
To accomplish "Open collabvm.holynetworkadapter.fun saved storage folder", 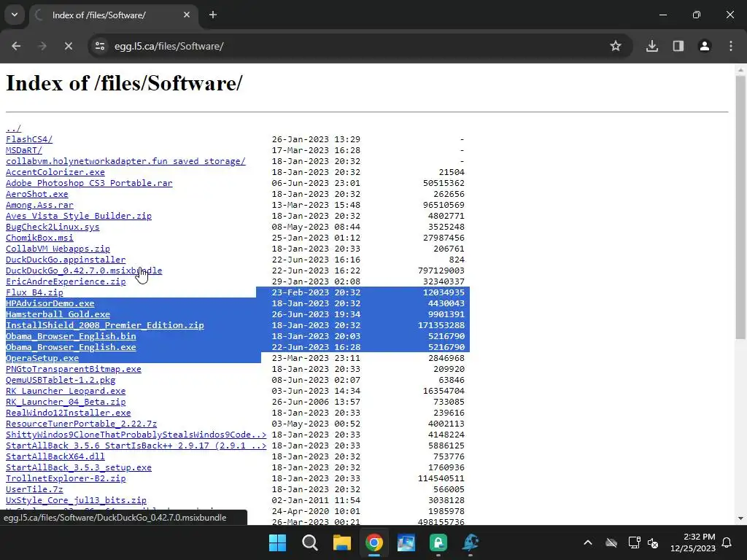I will click(125, 161).
